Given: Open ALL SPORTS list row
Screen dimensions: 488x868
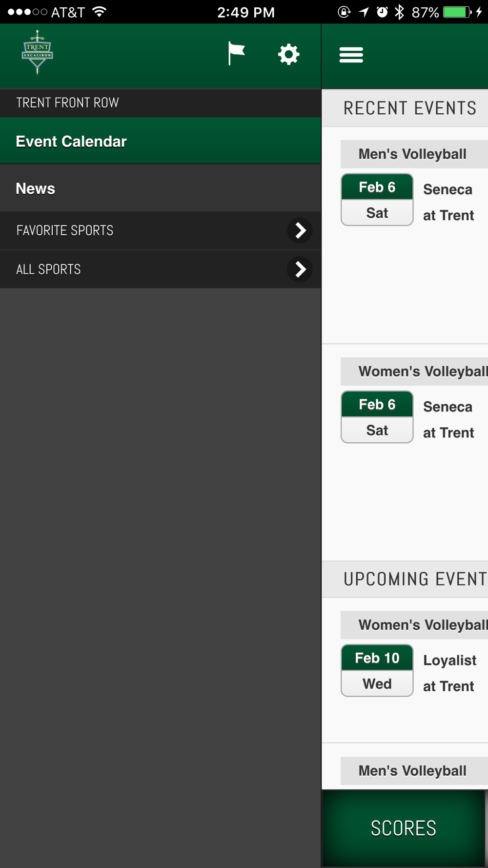Looking at the screenshot, I should [161, 269].
